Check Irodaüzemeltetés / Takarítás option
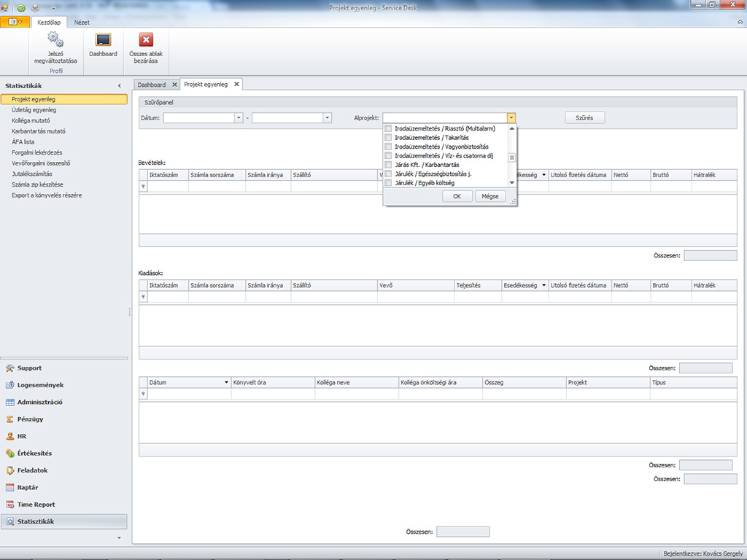The width and height of the screenshot is (747, 560). (x=388, y=138)
